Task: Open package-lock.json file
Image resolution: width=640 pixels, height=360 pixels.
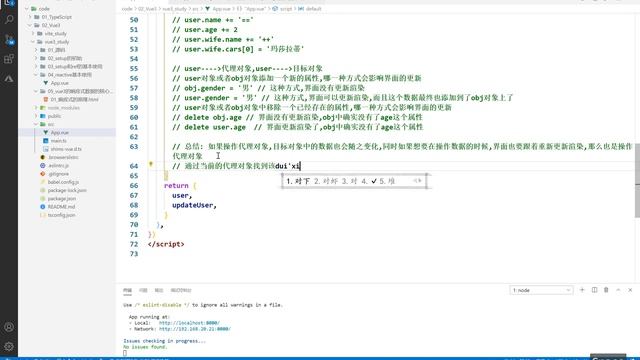Action: (x=67, y=190)
